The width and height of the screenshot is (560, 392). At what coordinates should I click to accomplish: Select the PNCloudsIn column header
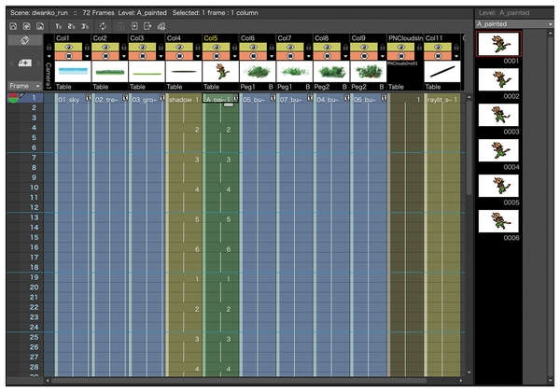(x=404, y=38)
